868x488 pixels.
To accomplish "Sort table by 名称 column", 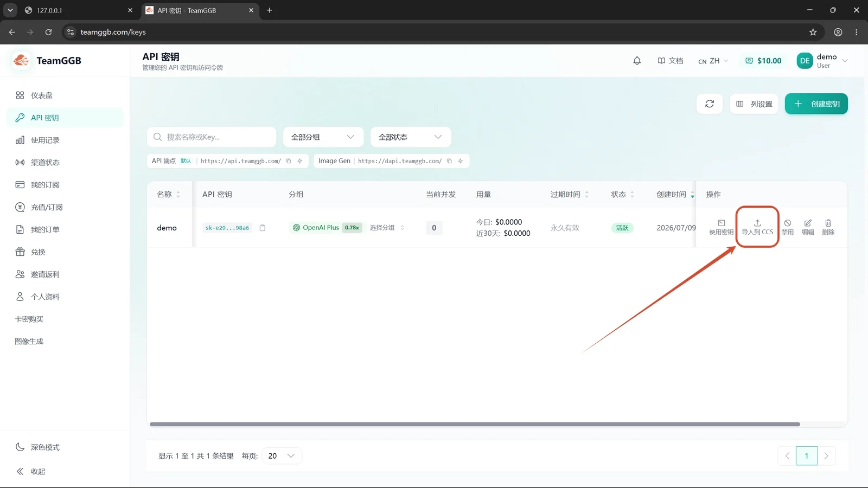I will coord(169,194).
